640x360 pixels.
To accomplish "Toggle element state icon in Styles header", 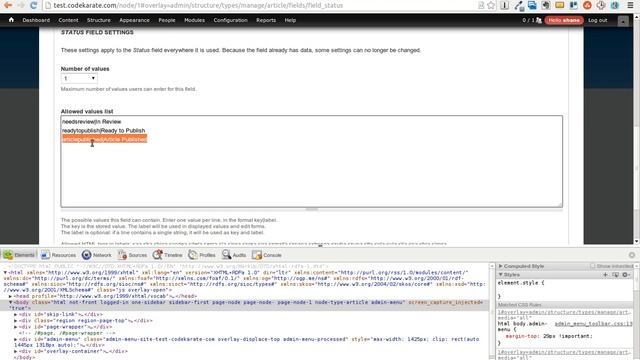I will coord(616,275).
